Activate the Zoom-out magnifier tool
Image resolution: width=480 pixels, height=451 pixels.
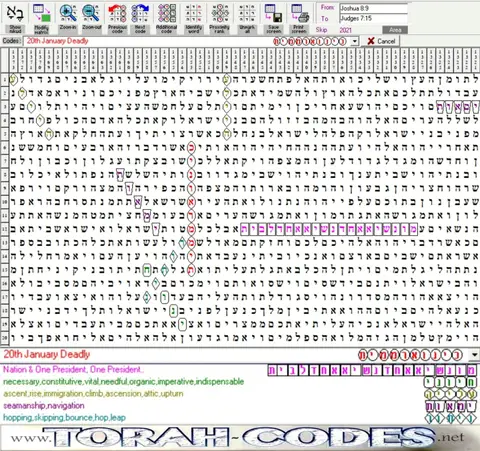point(91,18)
